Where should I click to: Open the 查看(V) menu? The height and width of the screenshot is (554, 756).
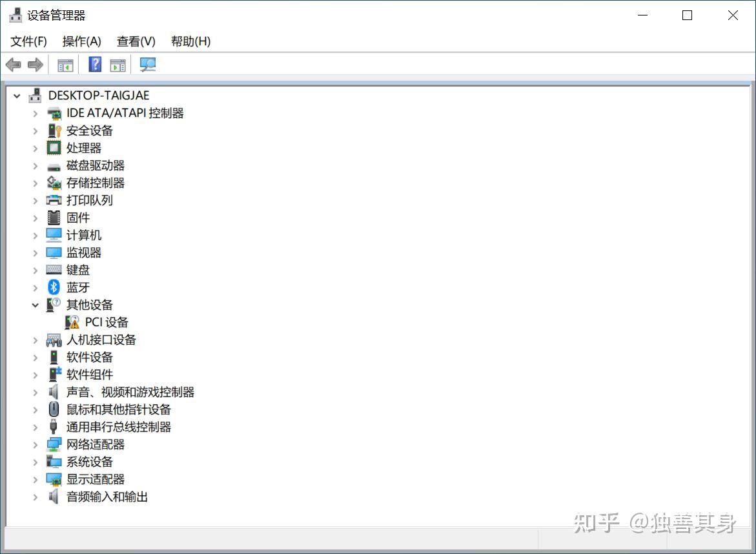point(136,41)
